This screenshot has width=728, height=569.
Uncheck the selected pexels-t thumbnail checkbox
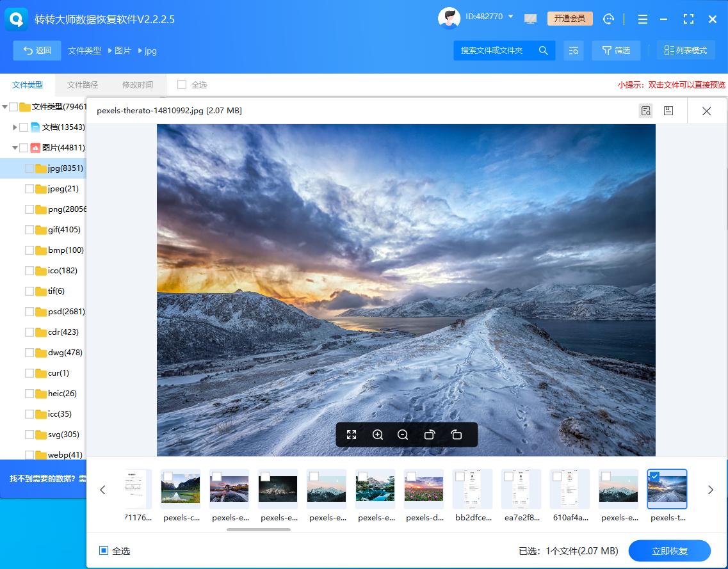coord(654,476)
